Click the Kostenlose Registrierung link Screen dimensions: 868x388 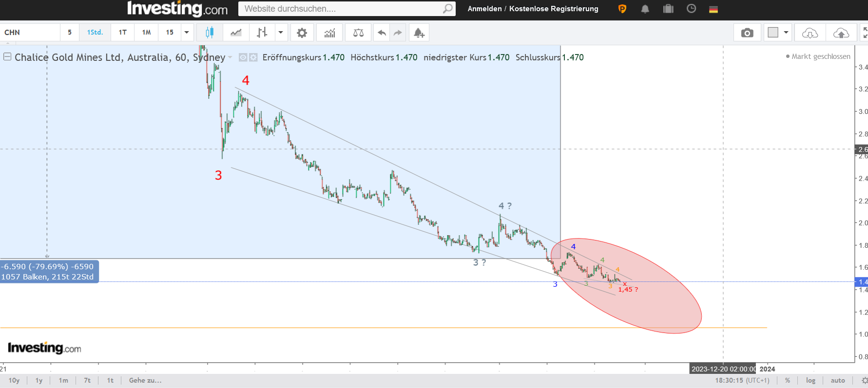click(x=554, y=9)
